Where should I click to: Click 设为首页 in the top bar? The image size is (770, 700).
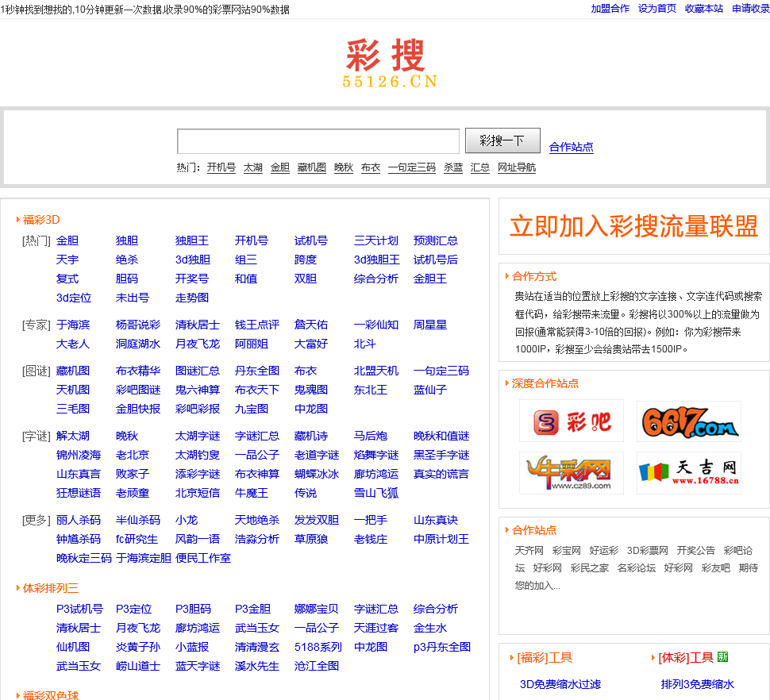point(657,9)
